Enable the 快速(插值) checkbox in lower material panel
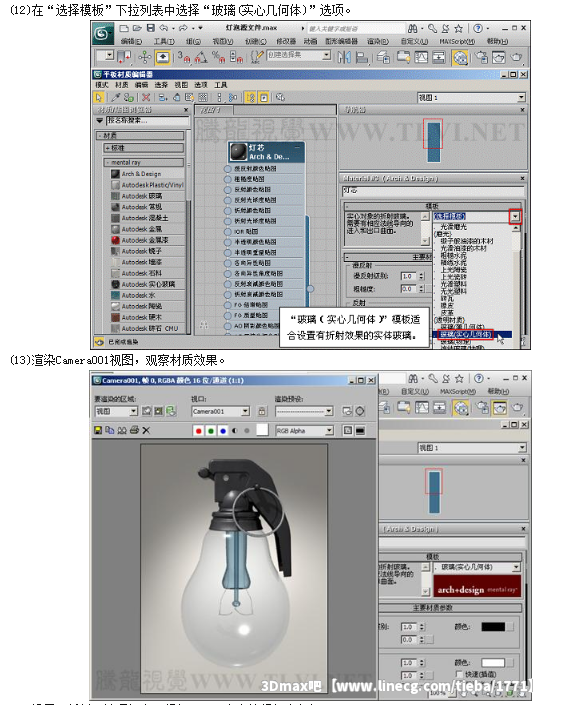This screenshot has width=573, height=705. tap(459, 674)
